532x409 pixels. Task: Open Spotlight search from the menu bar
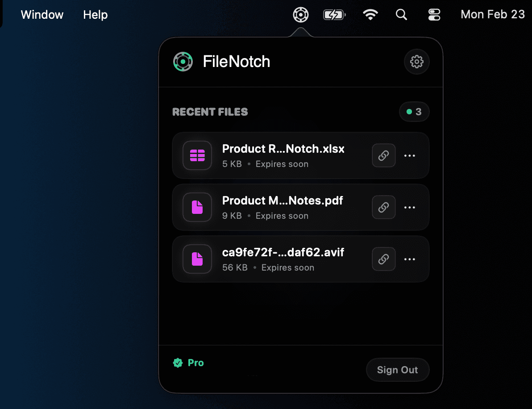(x=401, y=14)
